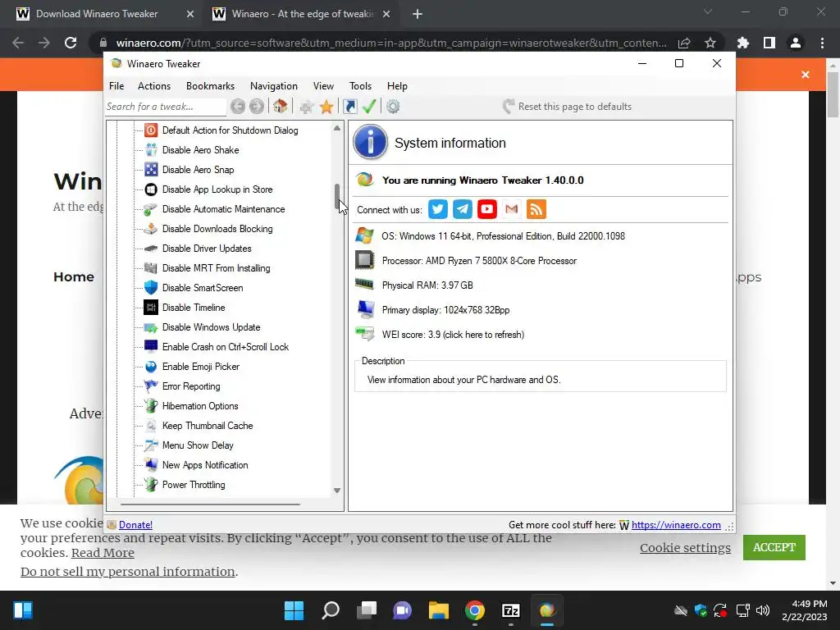Click the Donate! link

[x=135, y=525]
